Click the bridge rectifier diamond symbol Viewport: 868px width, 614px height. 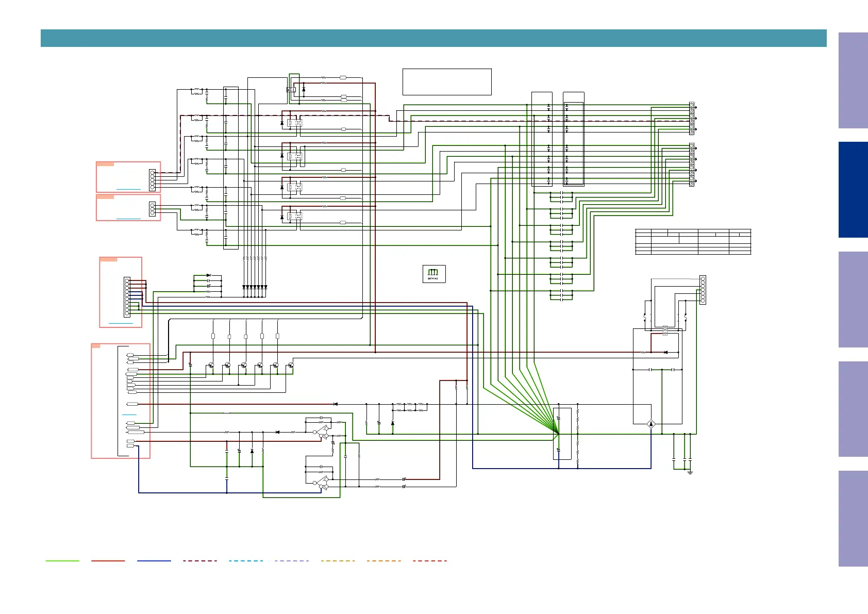click(652, 424)
